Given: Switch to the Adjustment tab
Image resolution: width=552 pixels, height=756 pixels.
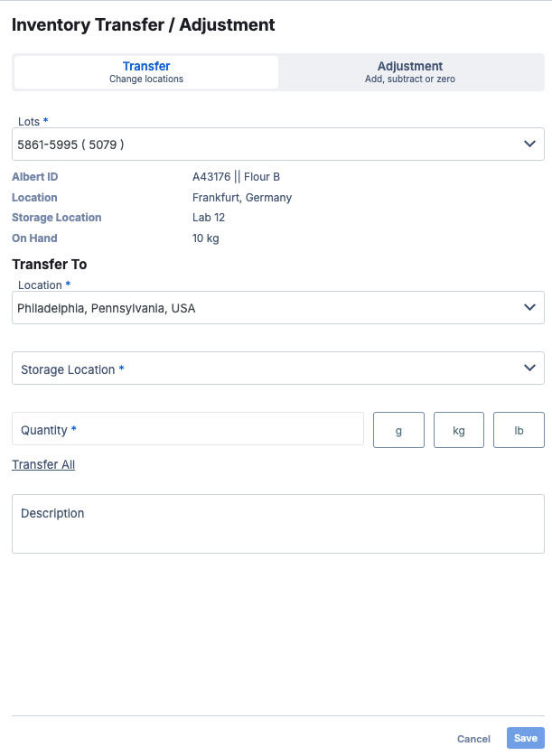Looking at the screenshot, I should [x=410, y=72].
